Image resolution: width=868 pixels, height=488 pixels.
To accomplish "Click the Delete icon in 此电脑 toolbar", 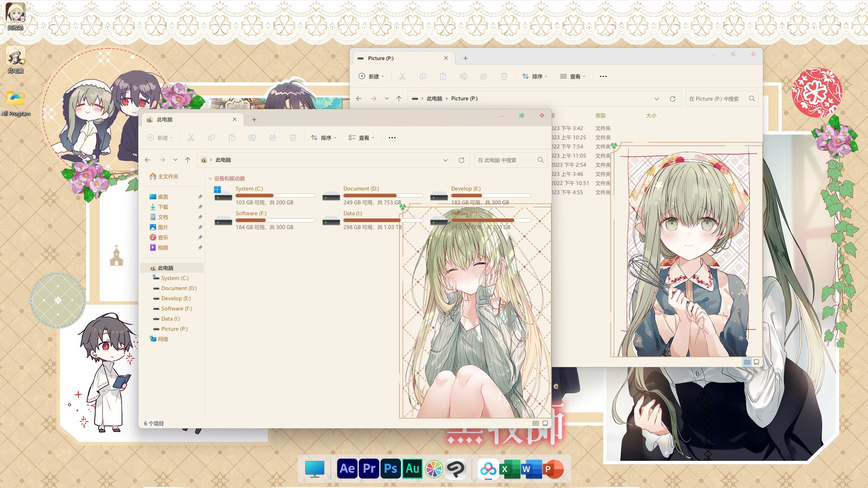I will click(x=293, y=138).
